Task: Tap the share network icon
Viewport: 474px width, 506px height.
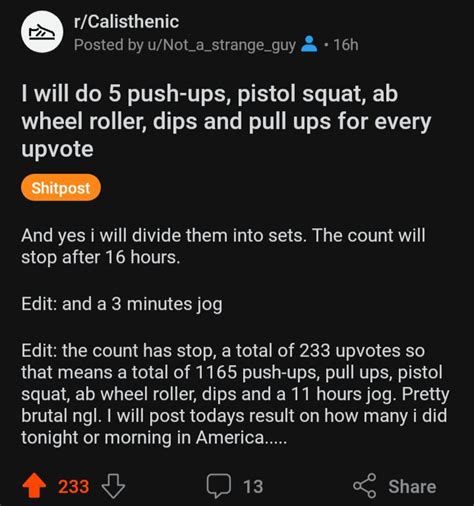Action: pos(365,486)
